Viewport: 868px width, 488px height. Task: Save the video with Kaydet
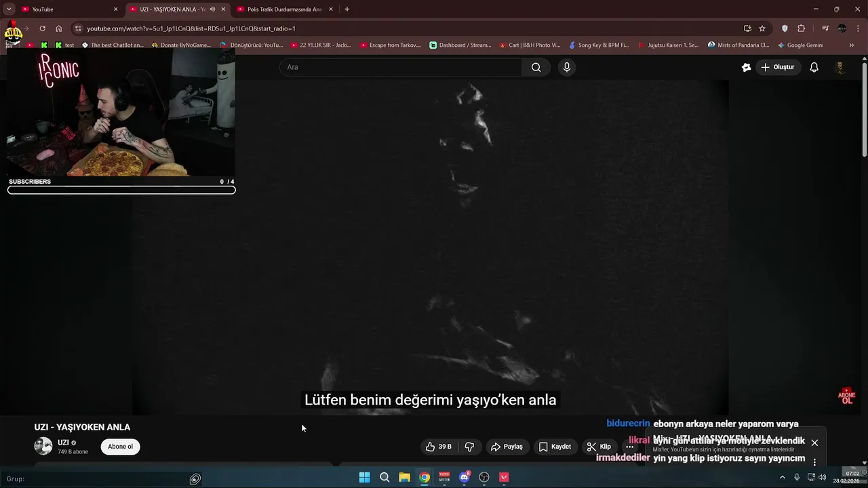[x=555, y=447]
